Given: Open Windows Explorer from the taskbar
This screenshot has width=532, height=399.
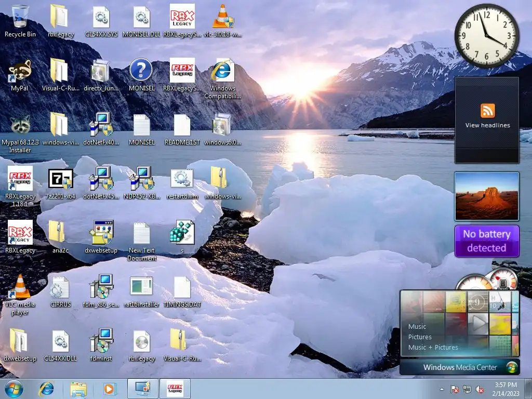Looking at the screenshot, I should (x=78, y=389).
